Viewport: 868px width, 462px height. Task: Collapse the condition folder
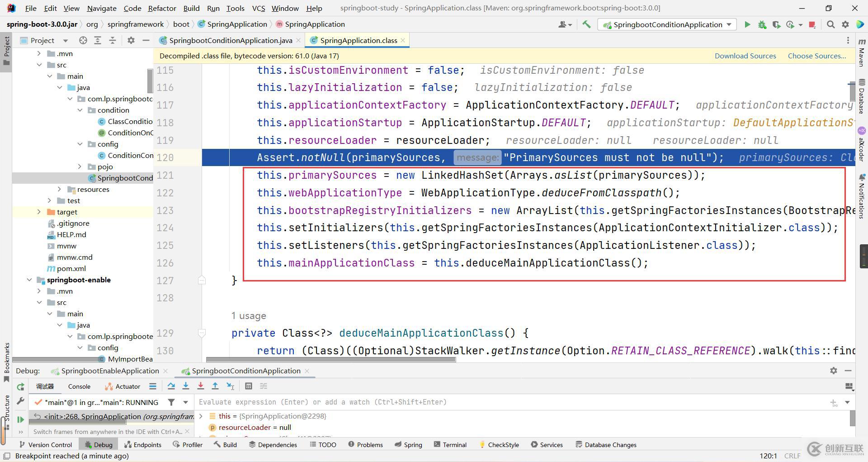(x=80, y=110)
